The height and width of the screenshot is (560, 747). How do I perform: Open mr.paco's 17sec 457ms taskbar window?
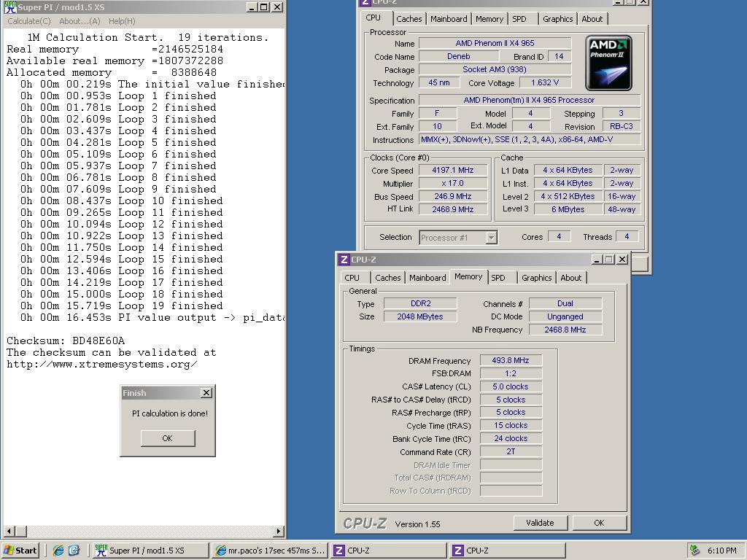pos(270,551)
